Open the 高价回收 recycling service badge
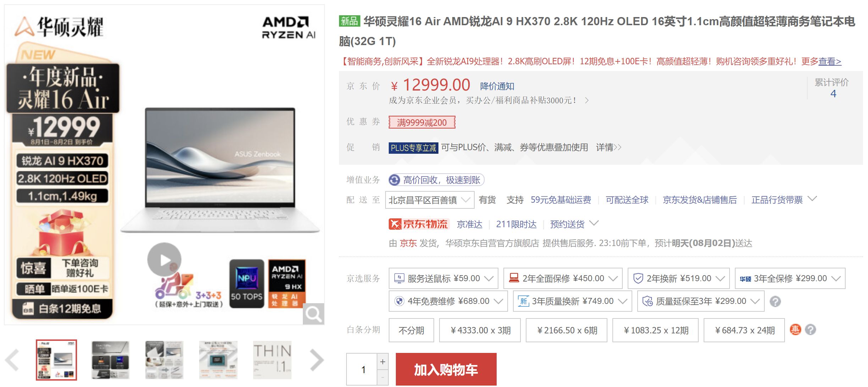868x387 pixels. (x=436, y=180)
